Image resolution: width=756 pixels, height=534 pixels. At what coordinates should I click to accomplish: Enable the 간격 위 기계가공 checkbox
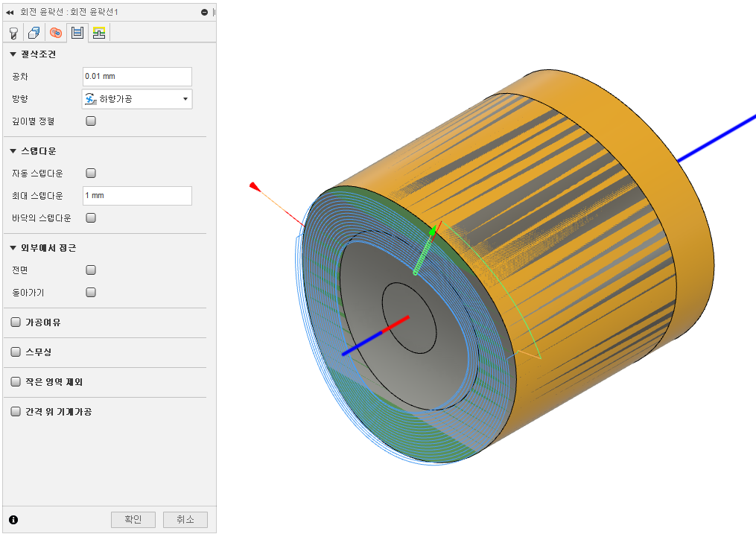16,411
